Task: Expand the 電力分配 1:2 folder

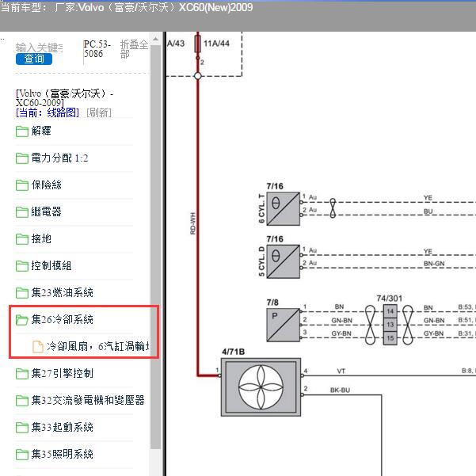Action: [x=59, y=158]
